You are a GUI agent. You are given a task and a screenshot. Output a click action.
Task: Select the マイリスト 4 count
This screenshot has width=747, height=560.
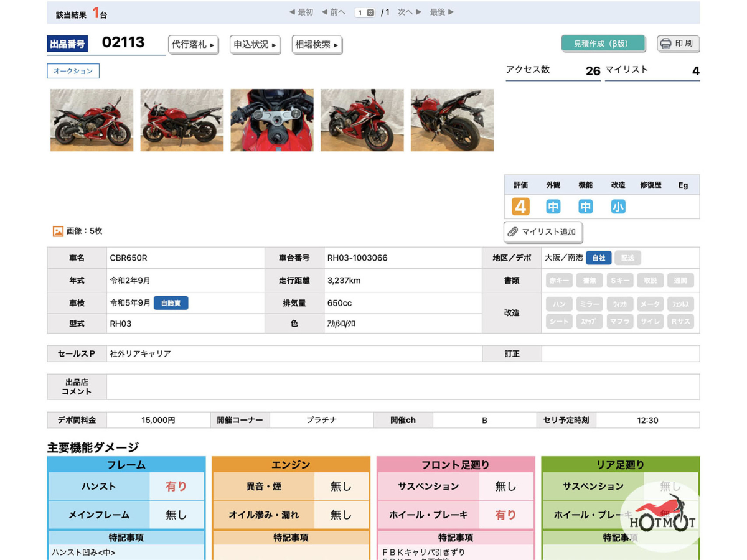coord(696,71)
